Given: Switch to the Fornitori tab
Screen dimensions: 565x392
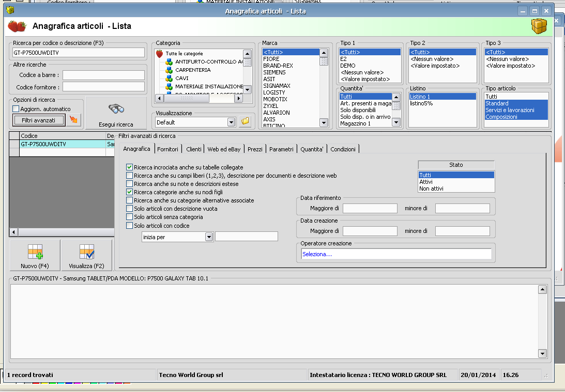Looking at the screenshot, I should tap(167, 149).
